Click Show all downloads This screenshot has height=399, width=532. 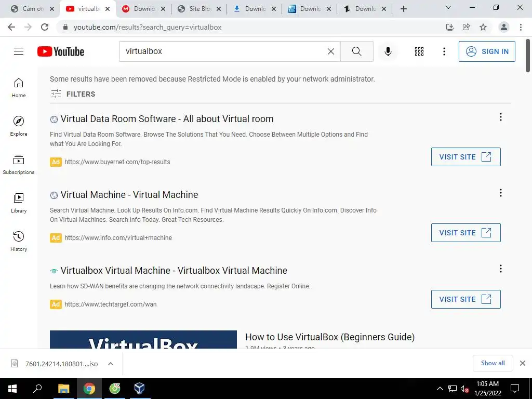click(493, 363)
